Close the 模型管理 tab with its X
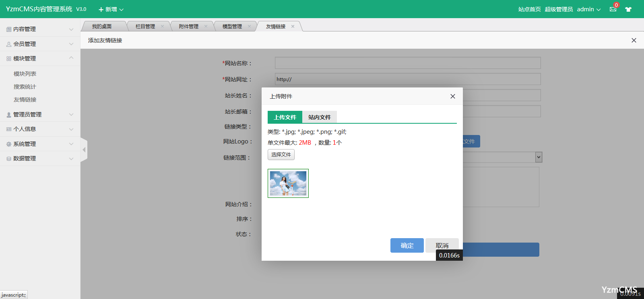The height and width of the screenshot is (299, 644). [250, 27]
